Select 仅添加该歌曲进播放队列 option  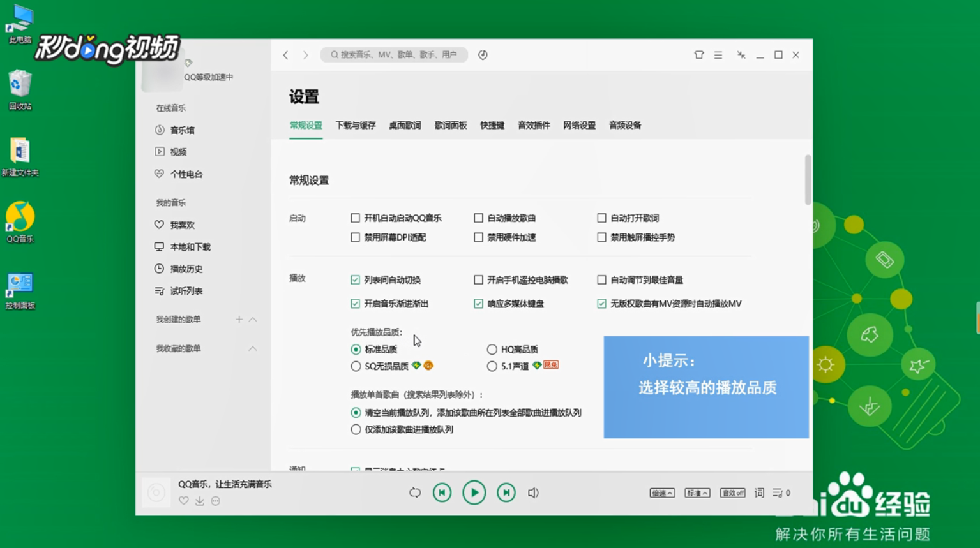pos(356,429)
